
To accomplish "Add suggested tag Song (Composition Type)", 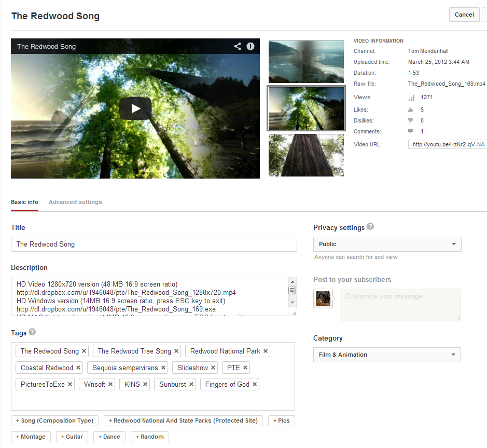I will (54, 420).
